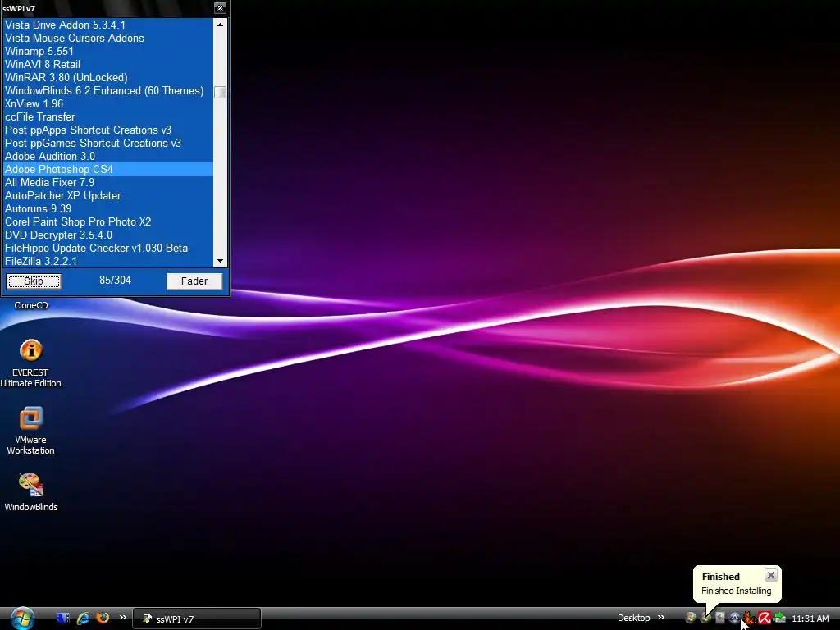The image size is (840, 630).
Task: Launch Internet Explorer from Quick Launch
Action: tap(83, 619)
